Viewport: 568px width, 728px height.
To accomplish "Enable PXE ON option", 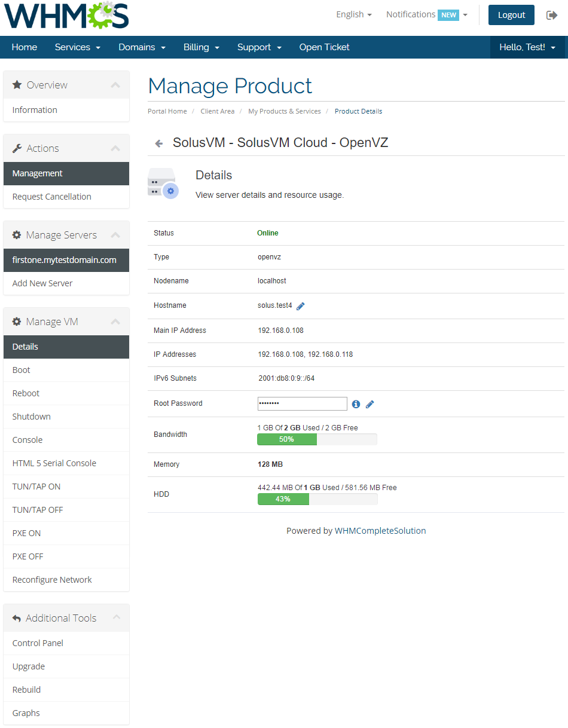I will 27,533.
